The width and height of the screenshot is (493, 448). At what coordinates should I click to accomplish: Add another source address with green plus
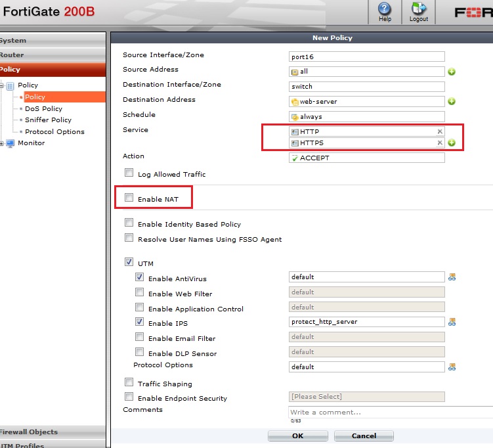pyautogui.click(x=452, y=72)
